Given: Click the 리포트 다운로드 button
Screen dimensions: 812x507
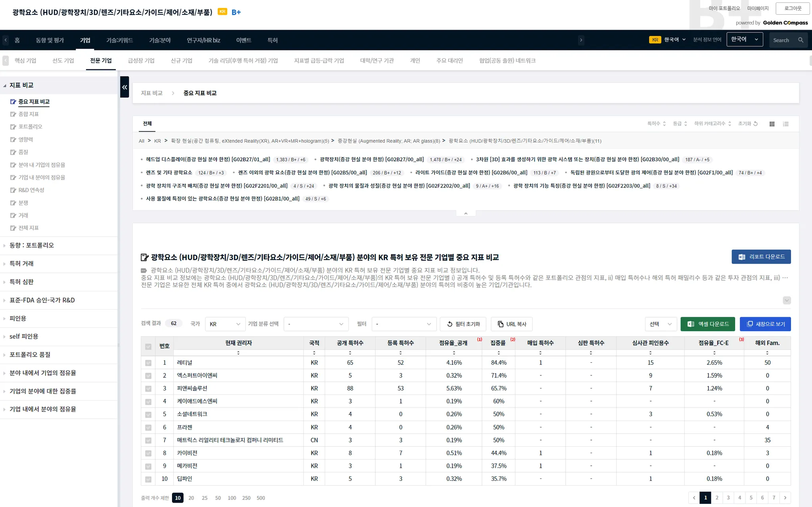Looking at the screenshot, I should (761, 256).
